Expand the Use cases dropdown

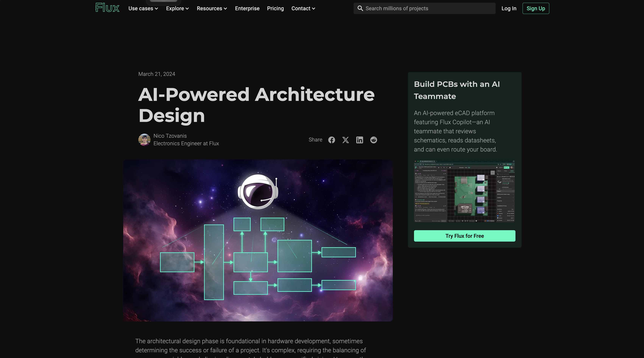tap(143, 9)
